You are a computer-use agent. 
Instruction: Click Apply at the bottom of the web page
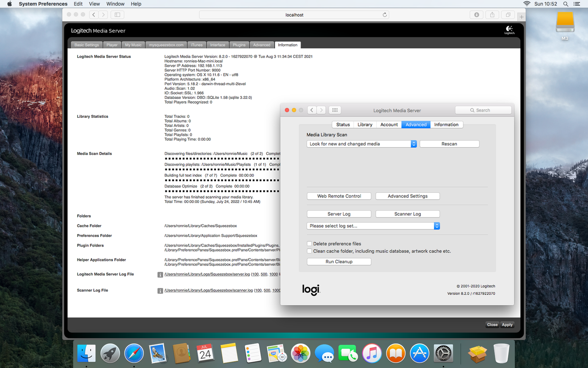[x=507, y=324]
